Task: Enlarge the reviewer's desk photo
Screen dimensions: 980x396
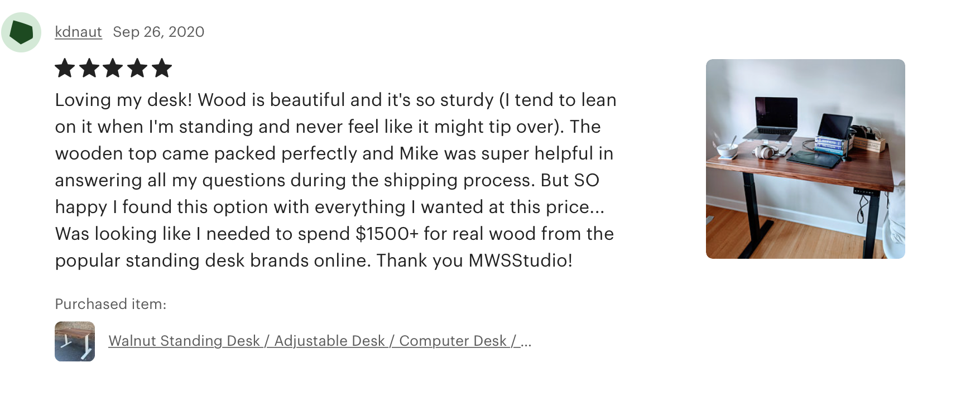Action: click(805, 159)
